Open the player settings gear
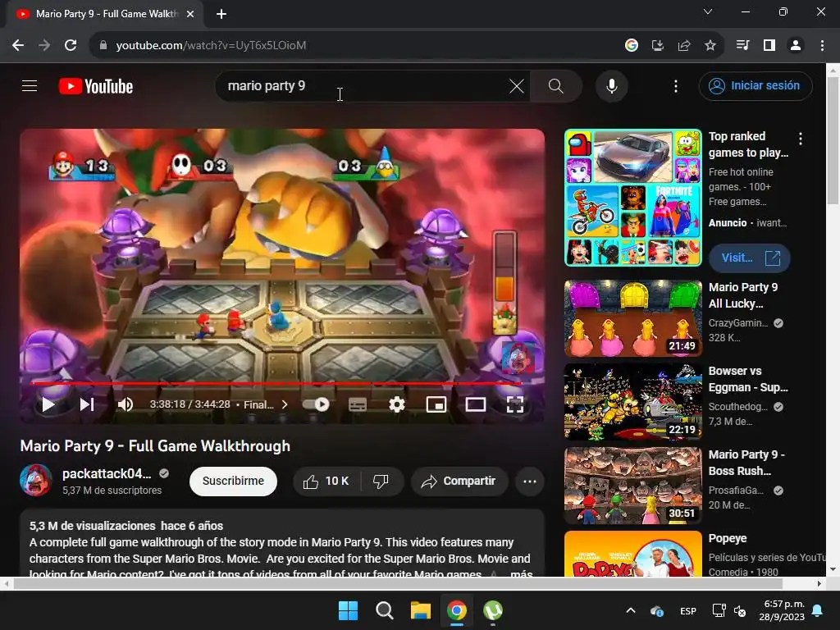840x630 pixels. (396, 404)
